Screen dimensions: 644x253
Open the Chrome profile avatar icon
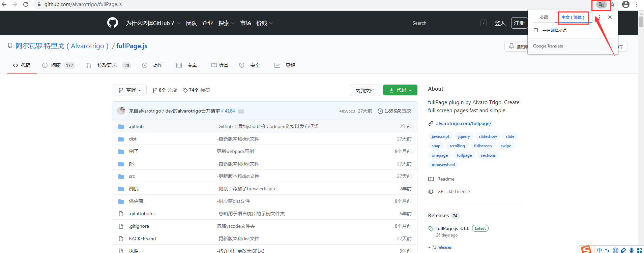click(626, 4)
